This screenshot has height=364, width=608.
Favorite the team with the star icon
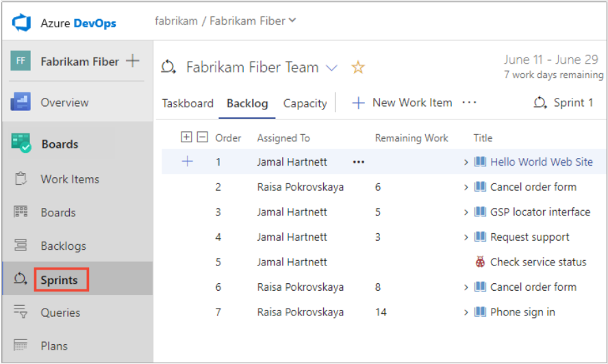tap(358, 68)
